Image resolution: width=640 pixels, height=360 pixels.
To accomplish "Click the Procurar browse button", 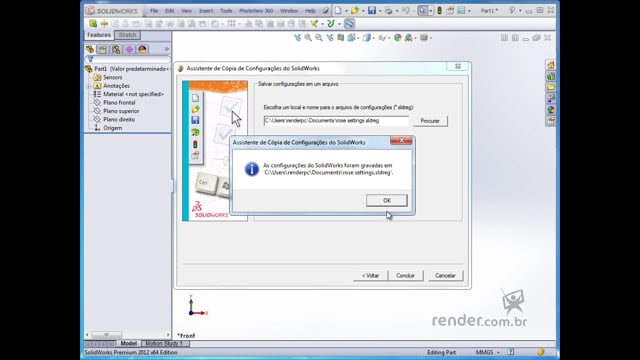I will pyautogui.click(x=430, y=121).
